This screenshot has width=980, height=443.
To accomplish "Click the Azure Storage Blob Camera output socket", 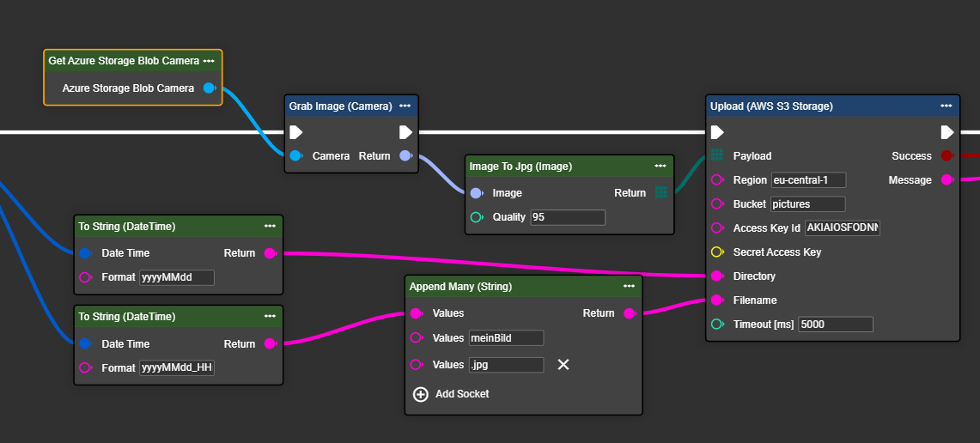I will (209, 88).
